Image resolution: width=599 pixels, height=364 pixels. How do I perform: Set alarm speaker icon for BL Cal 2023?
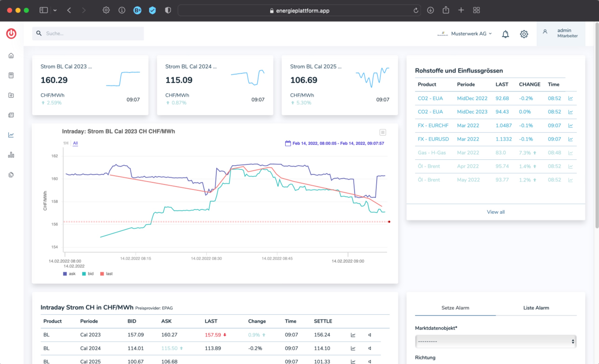pos(370,335)
